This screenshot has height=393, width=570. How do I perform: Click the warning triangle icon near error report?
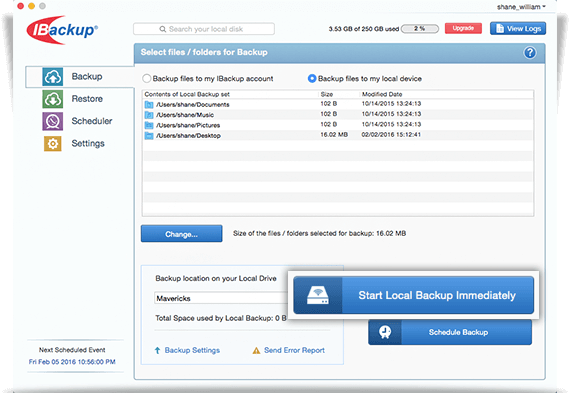click(x=256, y=350)
